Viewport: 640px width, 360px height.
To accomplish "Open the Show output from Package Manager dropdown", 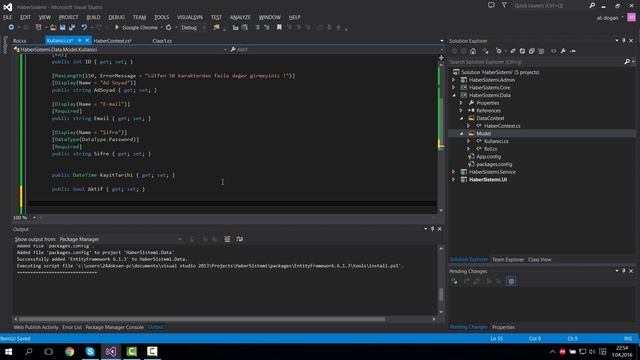I will (x=120, y=239).
